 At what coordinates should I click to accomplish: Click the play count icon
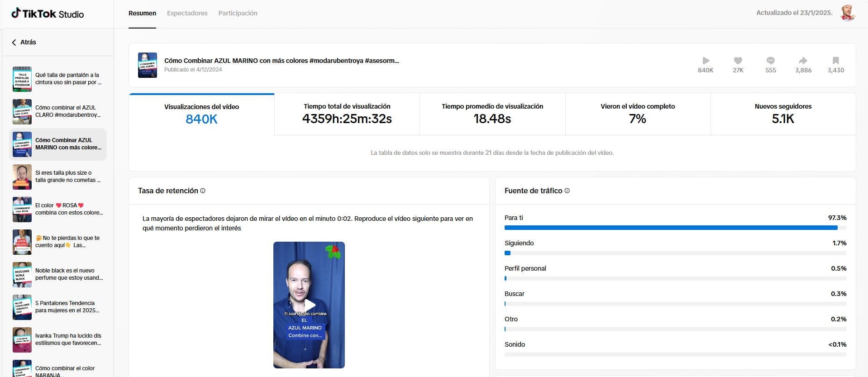tap(706, 61)
